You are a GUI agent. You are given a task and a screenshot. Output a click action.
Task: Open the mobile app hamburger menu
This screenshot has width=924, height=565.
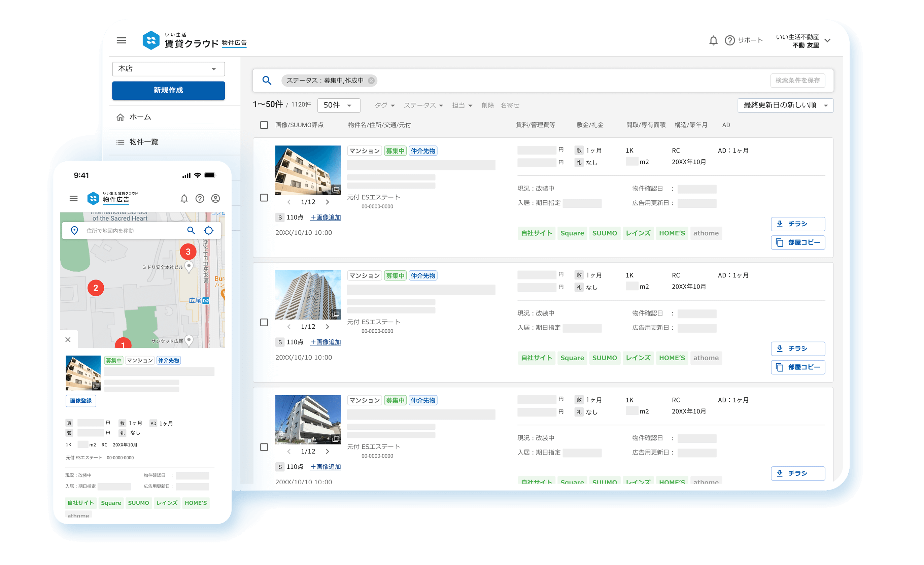[73, 198]
